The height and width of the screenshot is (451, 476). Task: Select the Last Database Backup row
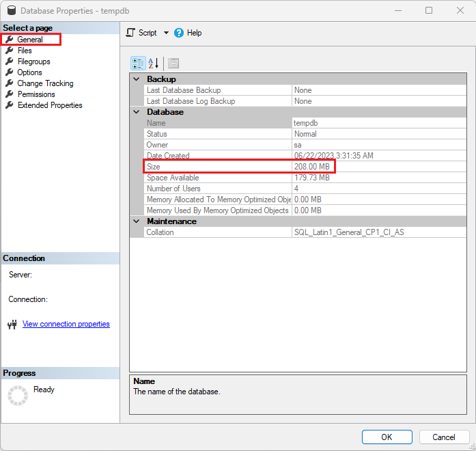pos(305,90)
